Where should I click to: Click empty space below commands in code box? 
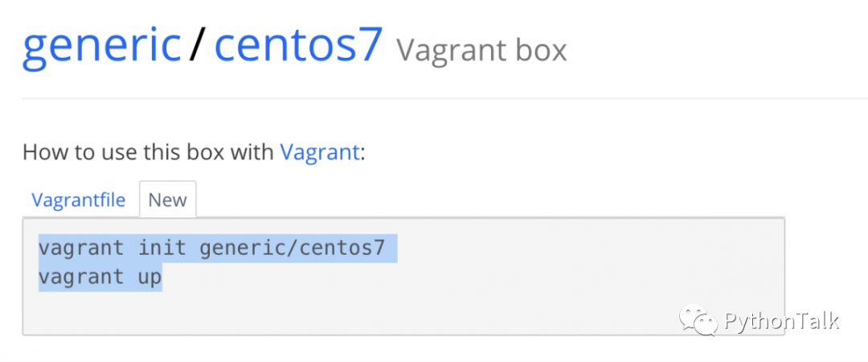click(x=402, y=310)
